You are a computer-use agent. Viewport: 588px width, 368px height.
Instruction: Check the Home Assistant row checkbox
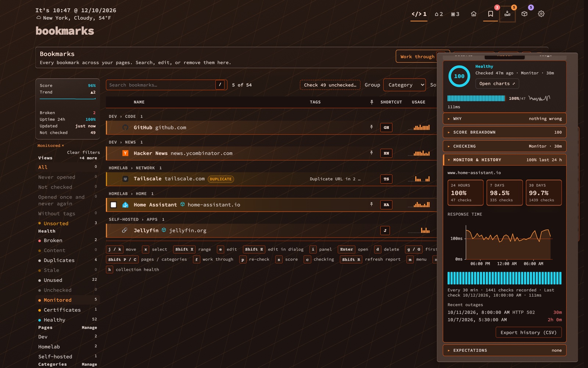tap(114, 205)
